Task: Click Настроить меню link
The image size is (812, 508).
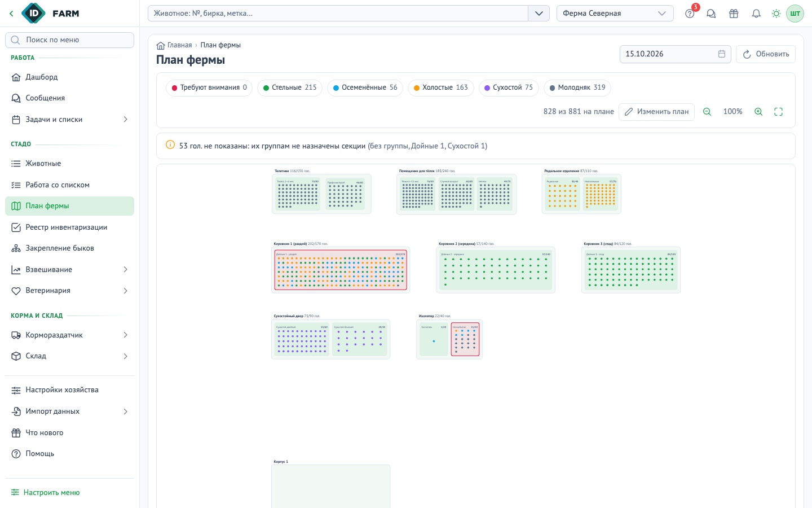Action: click(x=45, y=493)
